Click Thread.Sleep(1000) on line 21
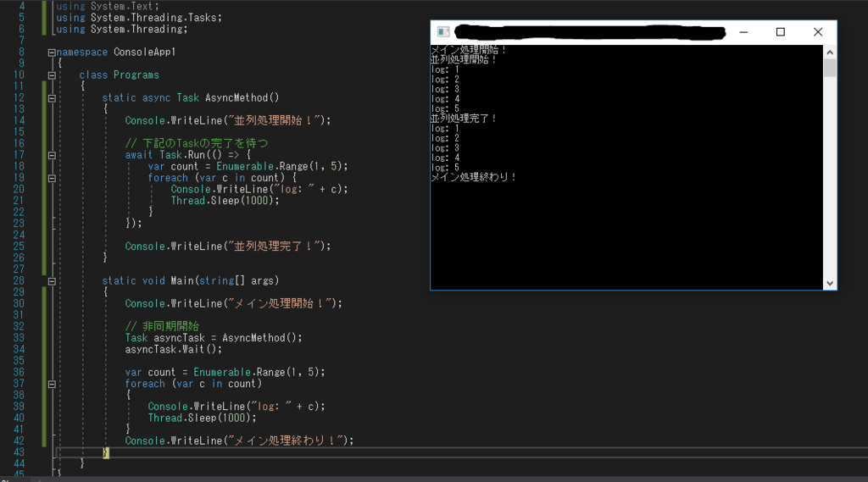The image size is (868, 482). pos(225,200)
